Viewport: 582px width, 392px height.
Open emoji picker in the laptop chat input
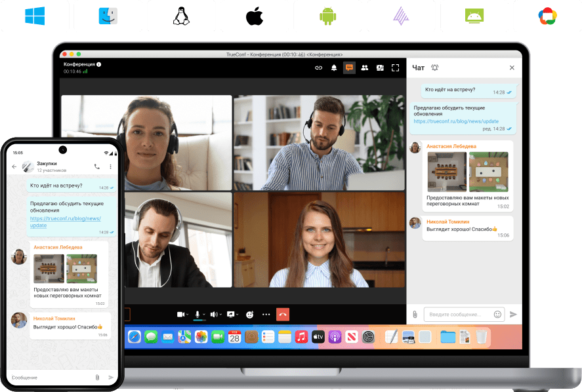[497, 314]
